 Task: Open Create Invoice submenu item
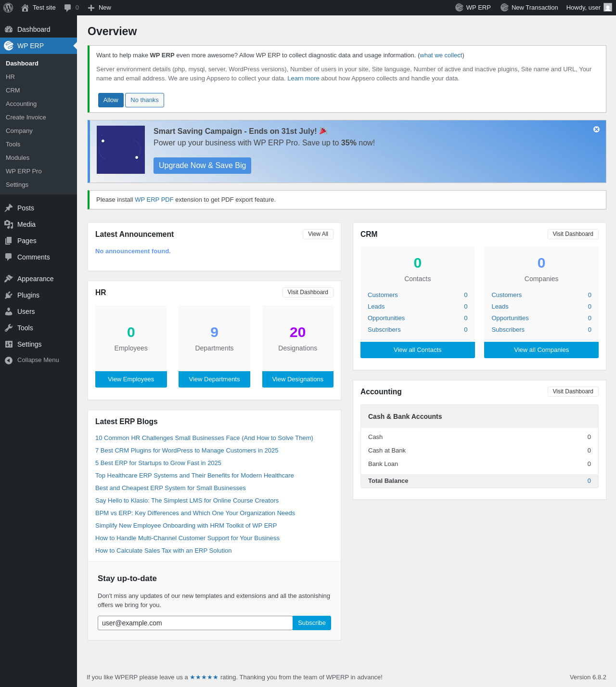coord(26,117)
